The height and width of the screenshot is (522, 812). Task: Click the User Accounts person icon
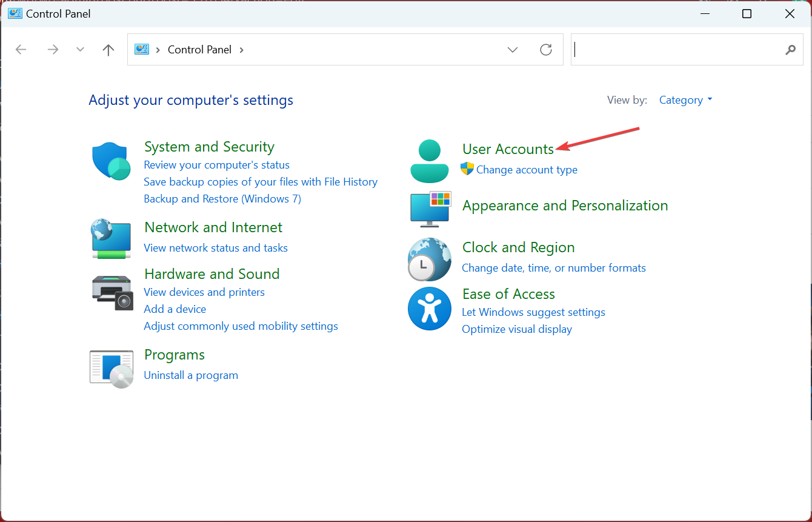[x=429, y=161]
